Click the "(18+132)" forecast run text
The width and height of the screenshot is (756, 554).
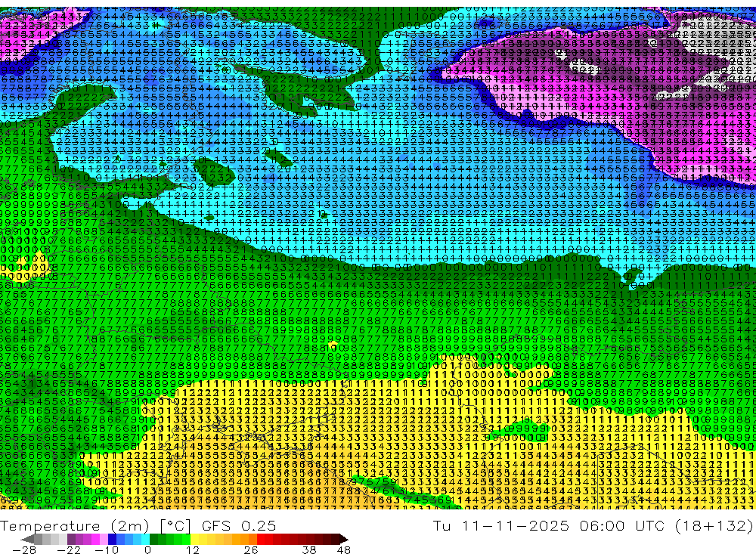point(714,526)
